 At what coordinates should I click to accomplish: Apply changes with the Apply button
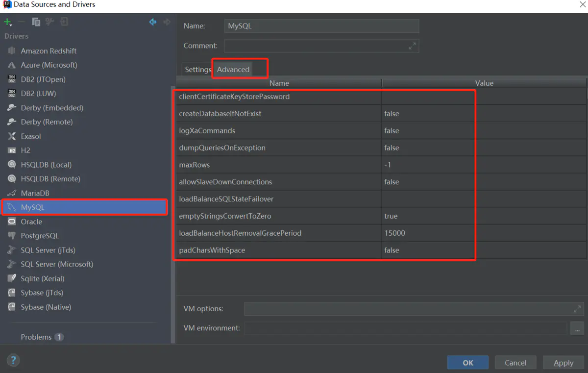[563, 362]
